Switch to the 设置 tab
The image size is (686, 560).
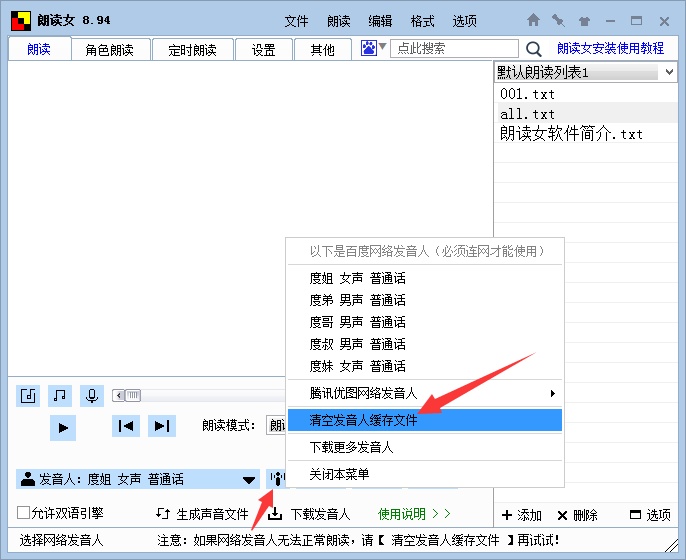tap(263, 50)
